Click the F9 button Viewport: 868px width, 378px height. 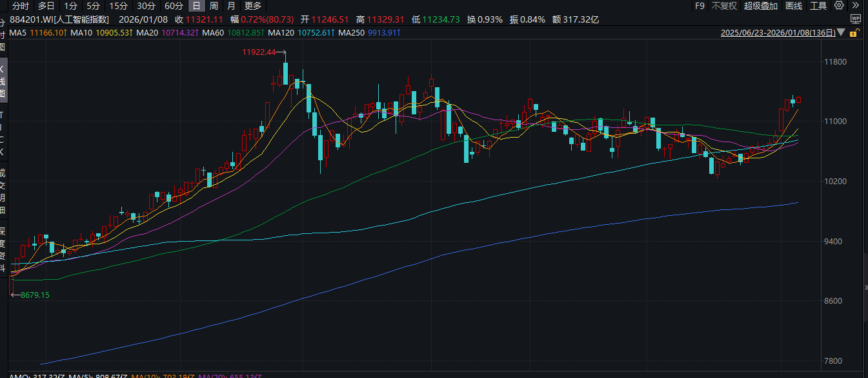[700, 6]
